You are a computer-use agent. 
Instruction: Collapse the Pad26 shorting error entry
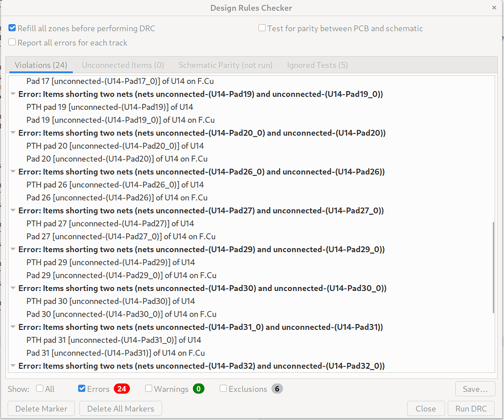point(12,172)
